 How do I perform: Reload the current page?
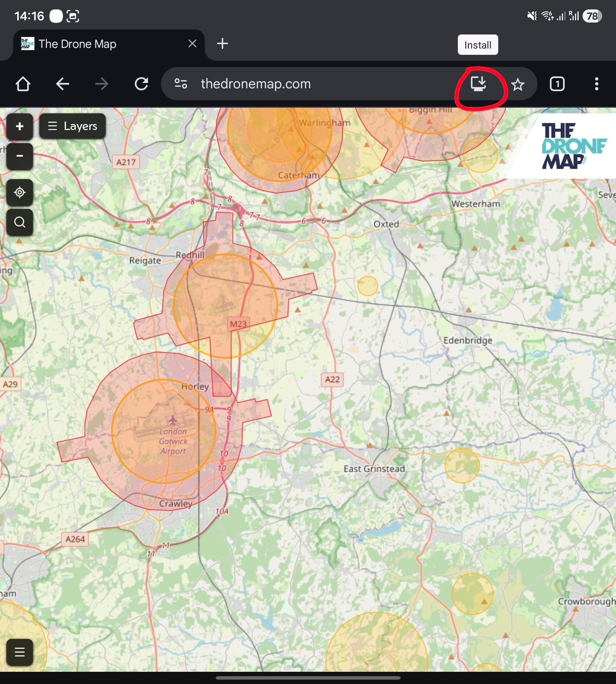(x=141, y=84)
